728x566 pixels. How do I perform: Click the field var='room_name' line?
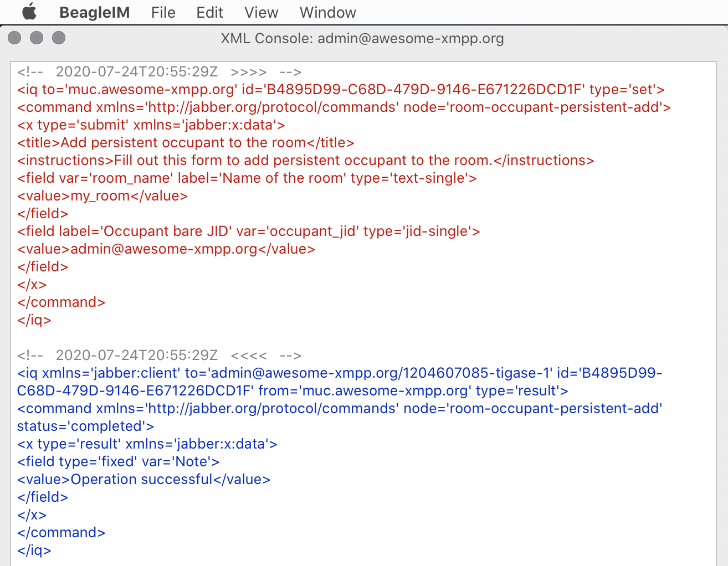(x=247, y=178)
